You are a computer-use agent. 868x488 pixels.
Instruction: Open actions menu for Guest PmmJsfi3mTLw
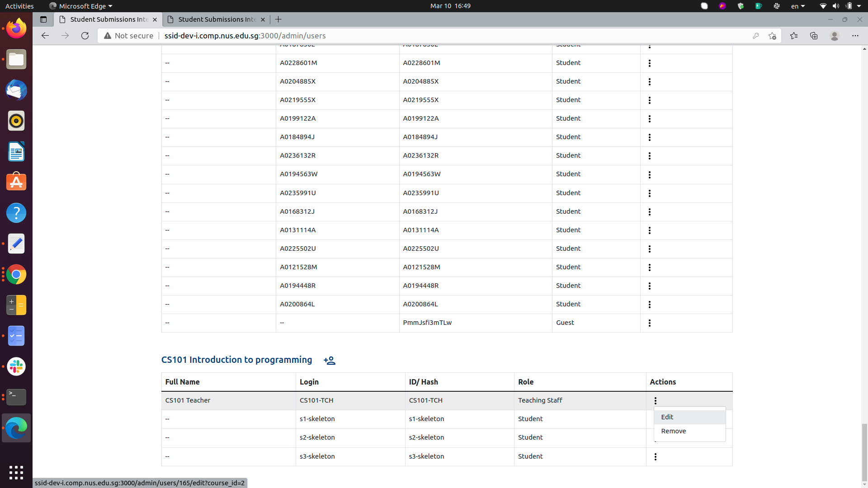point(649,323)
